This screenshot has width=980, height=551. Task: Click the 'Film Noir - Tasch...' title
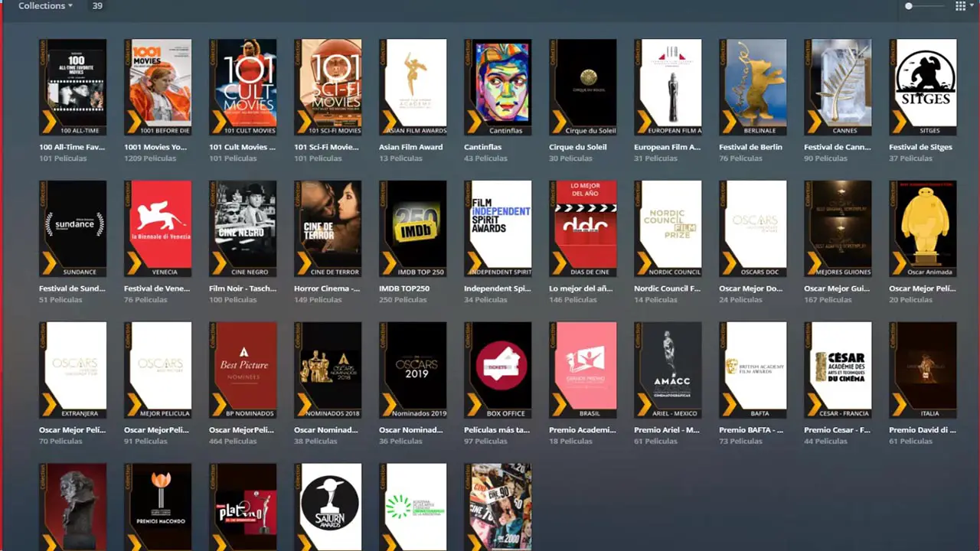242,289
